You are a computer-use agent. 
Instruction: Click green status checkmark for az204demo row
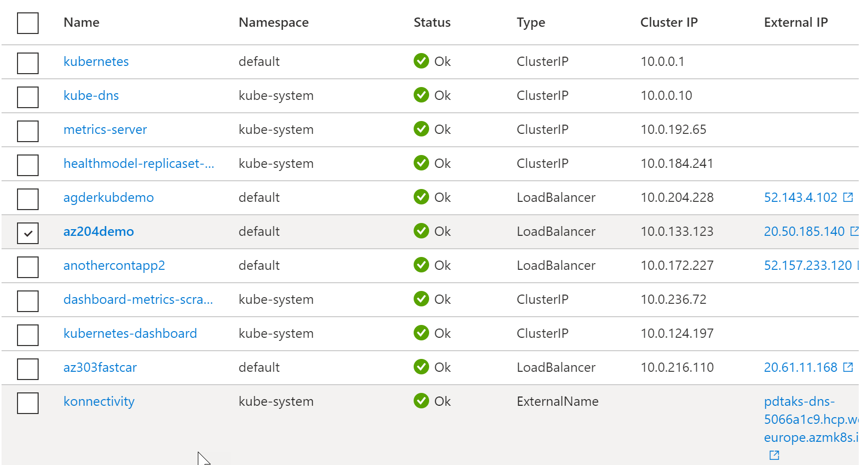(x=421, y=231)
